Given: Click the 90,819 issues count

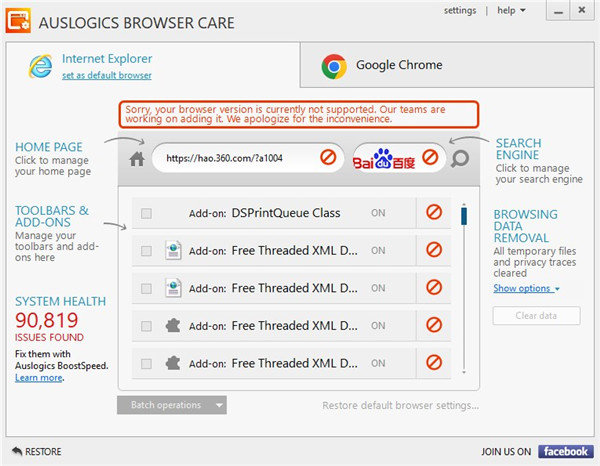Looking at the screenshot, I should pyautogui.click(x=46, y=320).
